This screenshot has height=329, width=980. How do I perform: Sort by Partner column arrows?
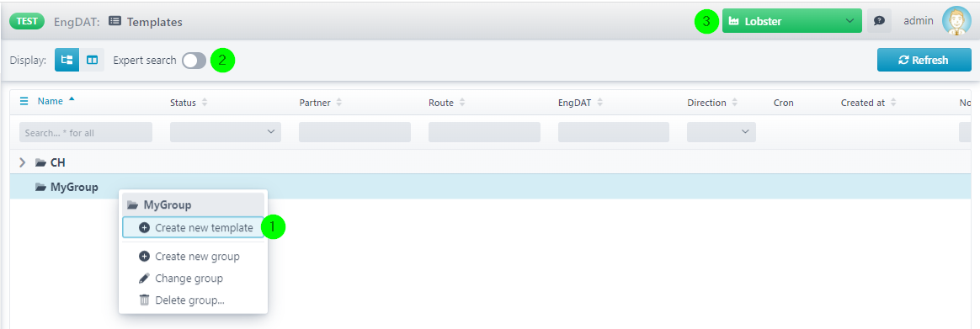click(x=338, y=103)
